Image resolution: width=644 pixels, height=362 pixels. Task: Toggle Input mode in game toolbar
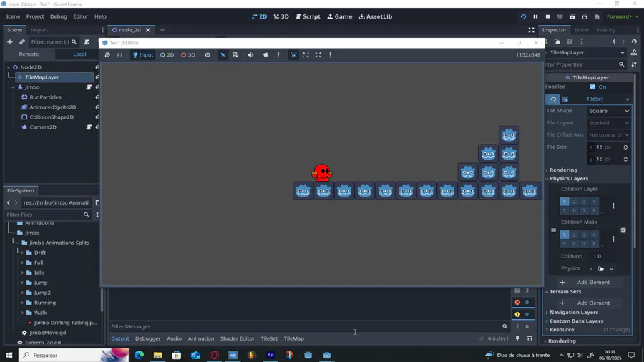click(142, 54)
